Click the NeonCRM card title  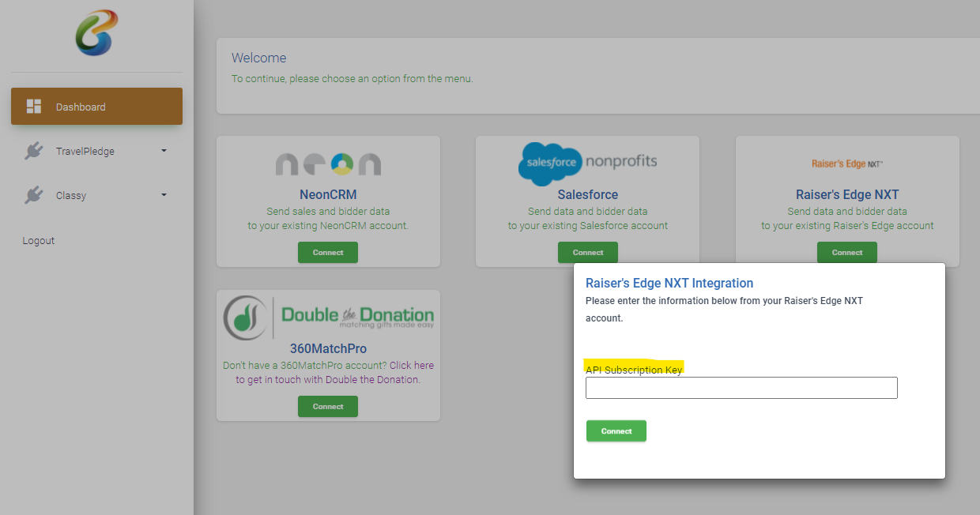tap(328, 194)
